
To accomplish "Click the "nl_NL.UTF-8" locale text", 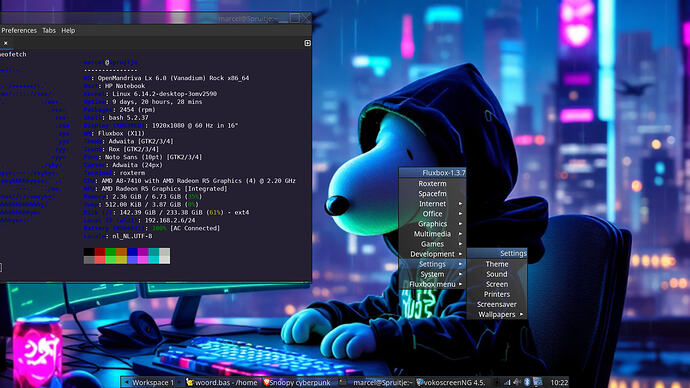I will pyautogui.click(x=132, y=236).
